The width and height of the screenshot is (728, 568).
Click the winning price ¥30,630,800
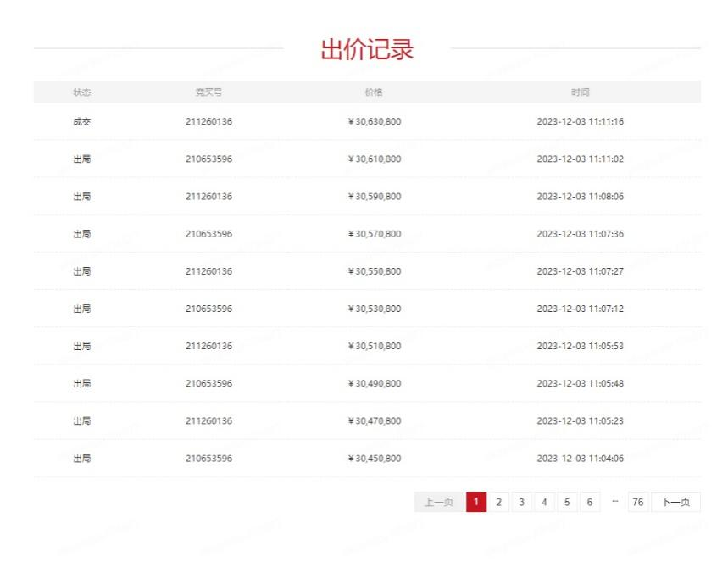click(x=375, y=121)
